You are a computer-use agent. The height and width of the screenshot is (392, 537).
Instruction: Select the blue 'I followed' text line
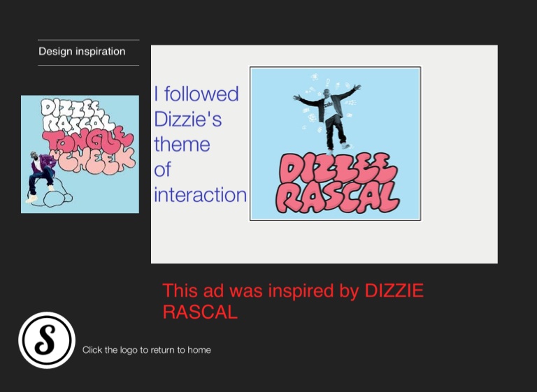click(196, 94)
